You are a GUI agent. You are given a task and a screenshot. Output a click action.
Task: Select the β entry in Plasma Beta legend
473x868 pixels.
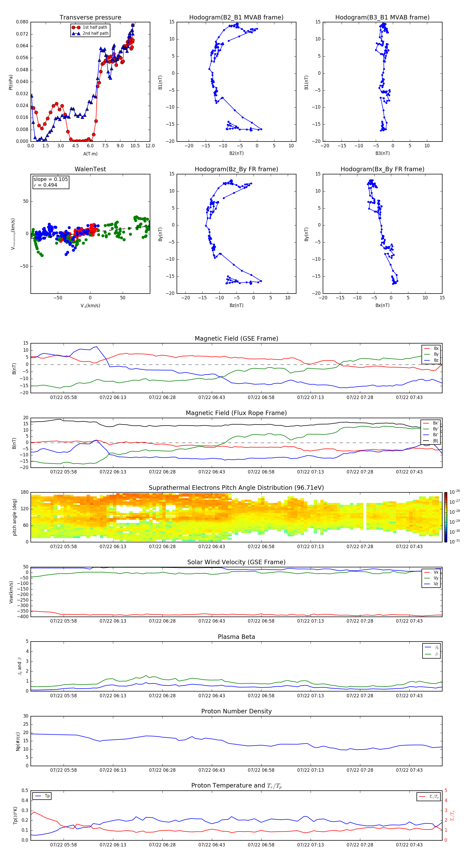(x=431, y=654)
